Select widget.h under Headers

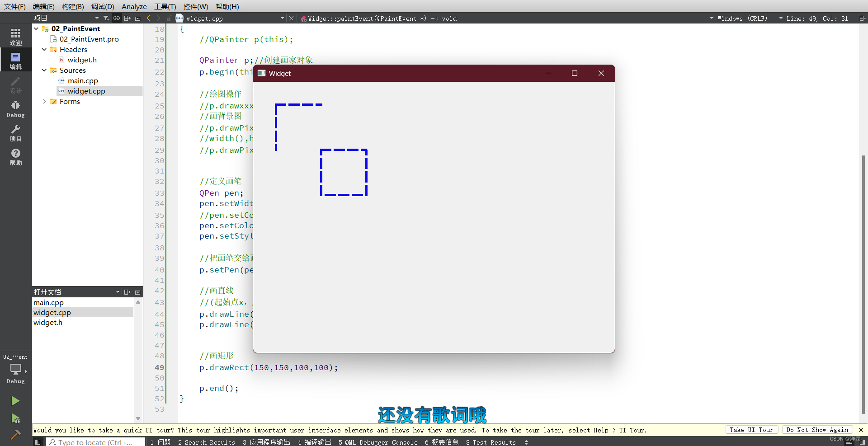click(x=82, y=60)
